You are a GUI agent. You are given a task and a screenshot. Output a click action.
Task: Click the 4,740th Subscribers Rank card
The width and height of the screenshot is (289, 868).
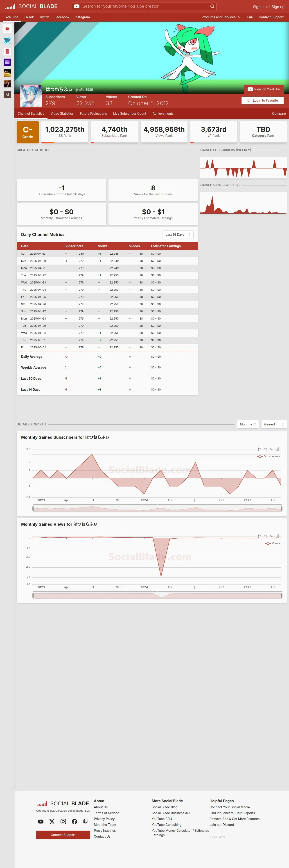tap(114, 132)
